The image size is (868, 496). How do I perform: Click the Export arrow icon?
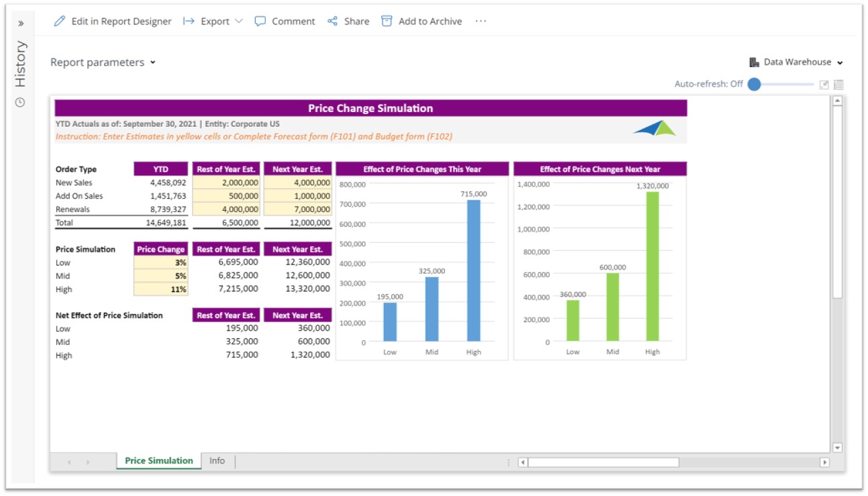(189, 21)
